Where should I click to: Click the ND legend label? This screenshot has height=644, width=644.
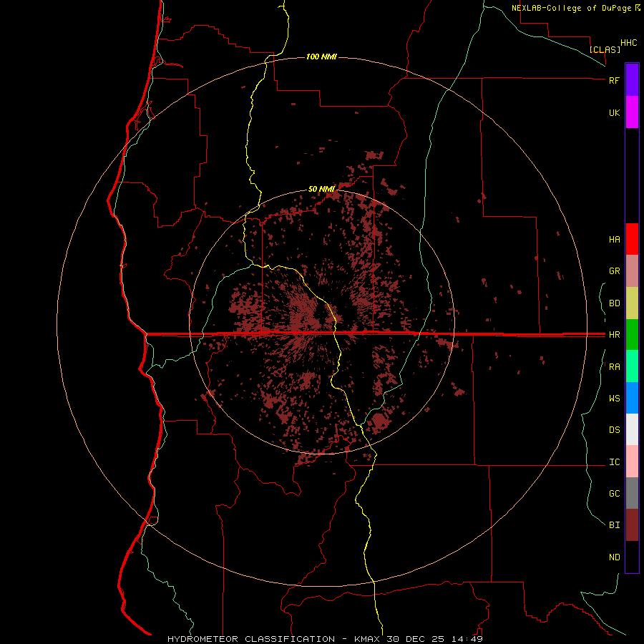pos(614,557)
